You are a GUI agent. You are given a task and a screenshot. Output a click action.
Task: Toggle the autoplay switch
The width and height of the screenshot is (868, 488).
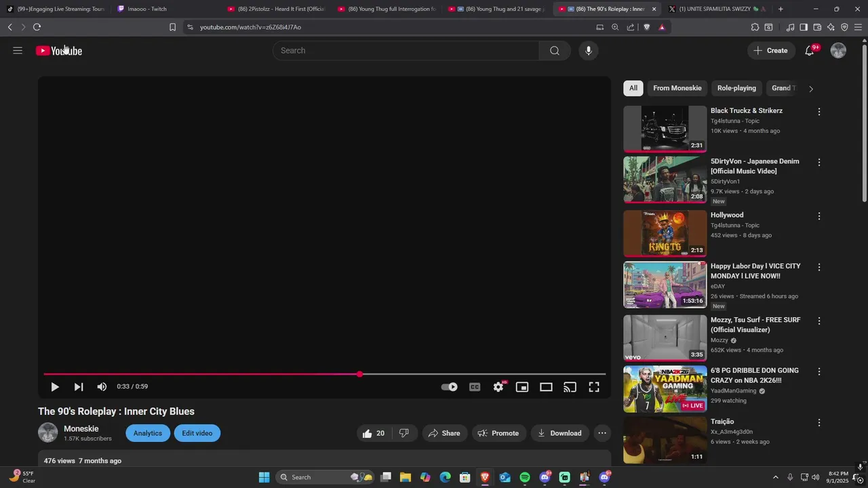point(450,387)
